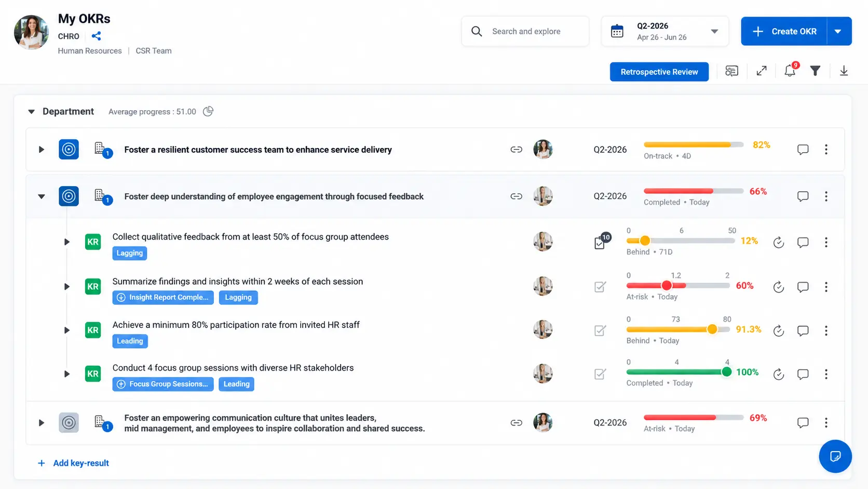Click check-in history icon for 80% participation KR

point(778,331)
